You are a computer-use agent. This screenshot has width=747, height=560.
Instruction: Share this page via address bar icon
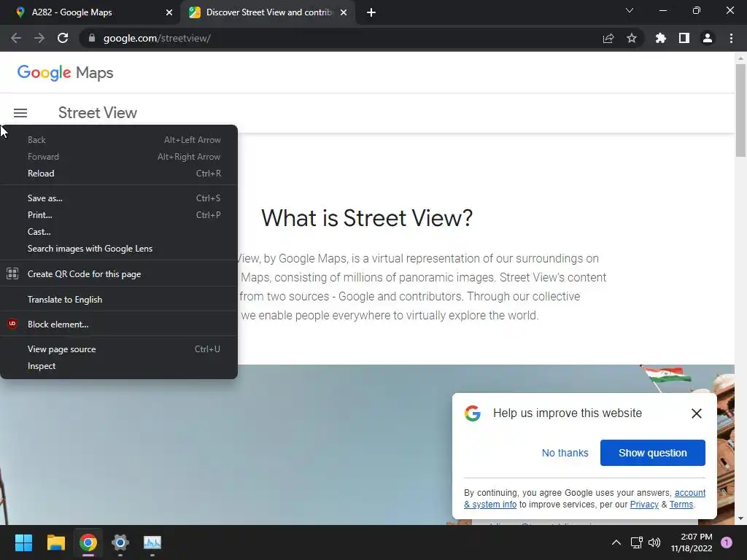pos(608,38)
